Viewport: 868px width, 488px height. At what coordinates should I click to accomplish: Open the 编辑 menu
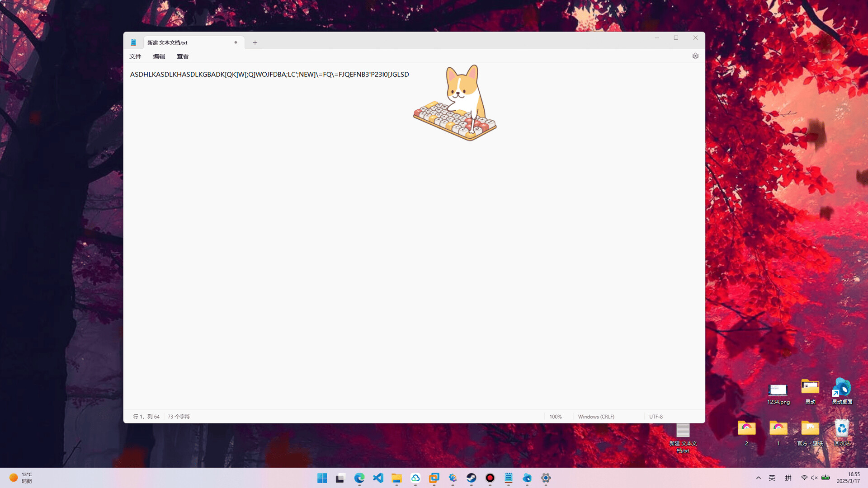coord(159,56)
